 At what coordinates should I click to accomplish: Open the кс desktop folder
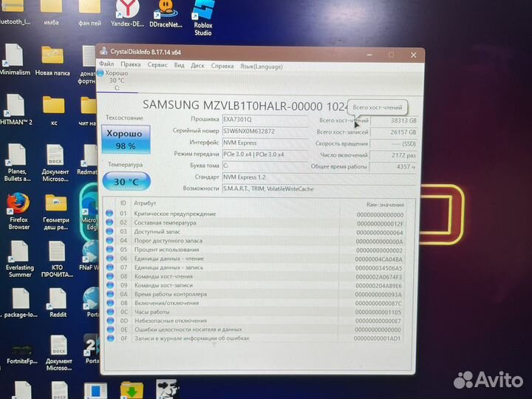coord(54,110)
